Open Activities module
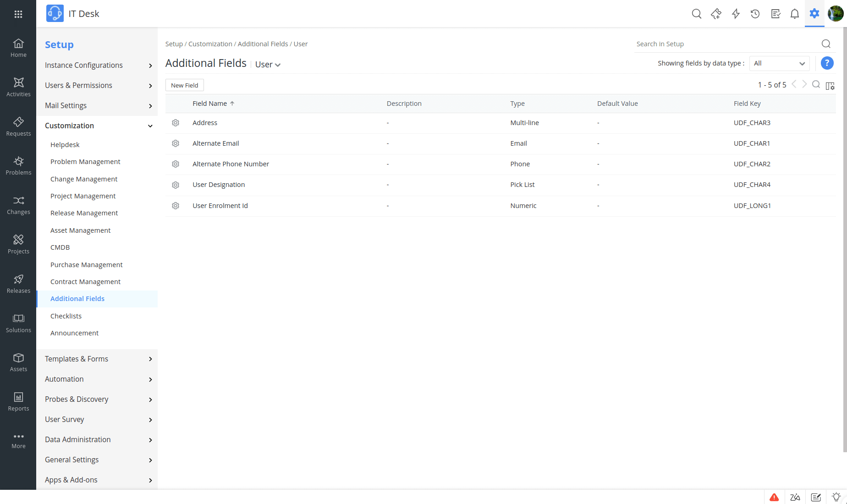The height and width of the screenshot is (504, 847). (18, 87)
